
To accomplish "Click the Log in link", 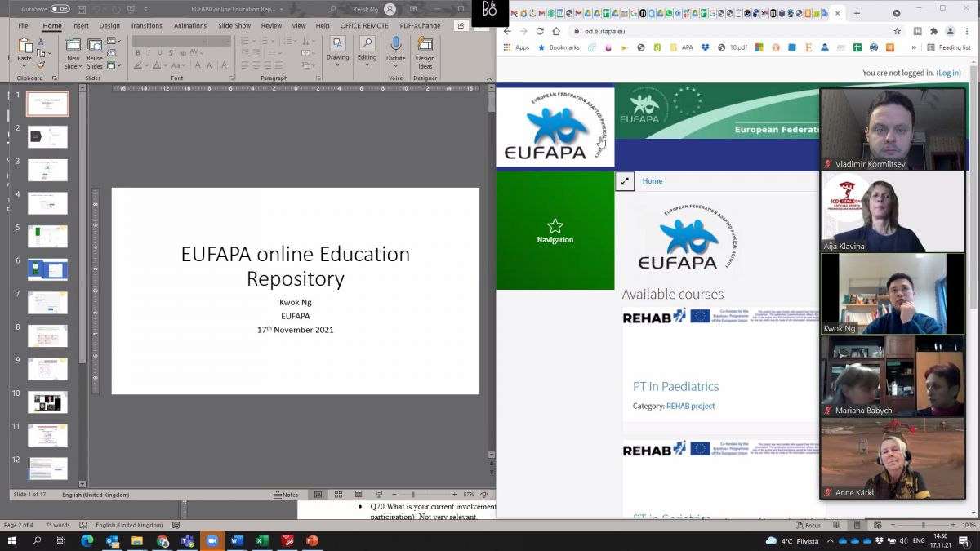I will (x=949, y=73).
